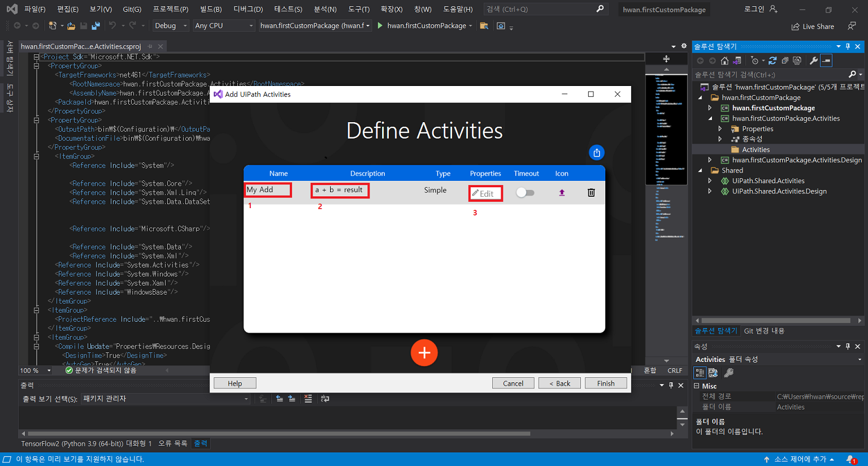Click the 'a + b = result' description field
This screenshot has width=868, height=466.
click(340, 191)
